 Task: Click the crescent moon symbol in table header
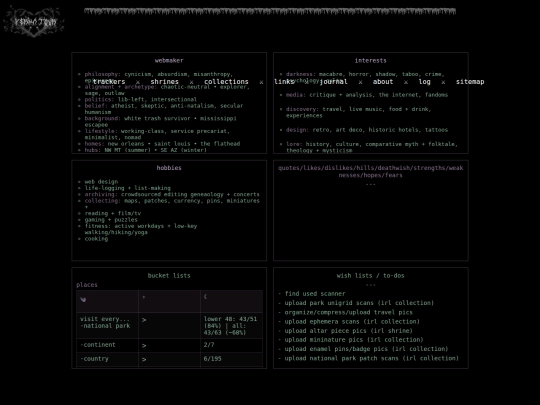click(x=205, y=297)
